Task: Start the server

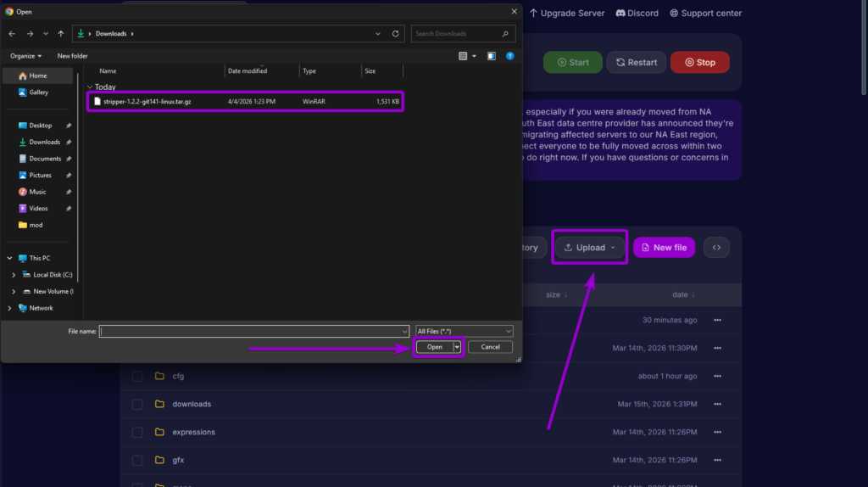Action: [x=573, y=63]
